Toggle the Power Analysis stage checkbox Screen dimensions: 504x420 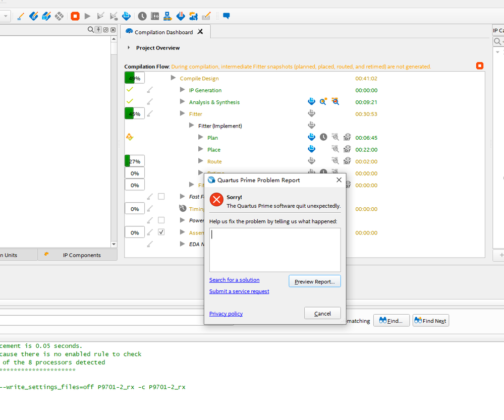[161, 220]
